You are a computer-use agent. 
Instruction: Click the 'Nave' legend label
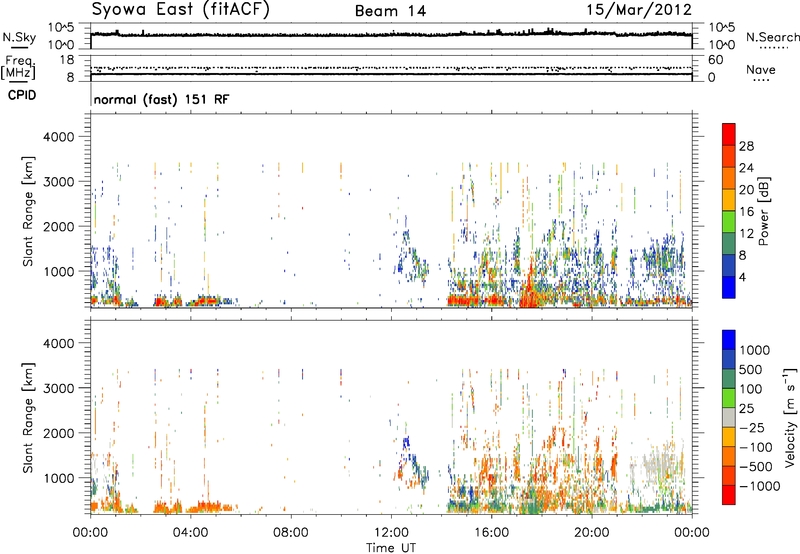761,70
